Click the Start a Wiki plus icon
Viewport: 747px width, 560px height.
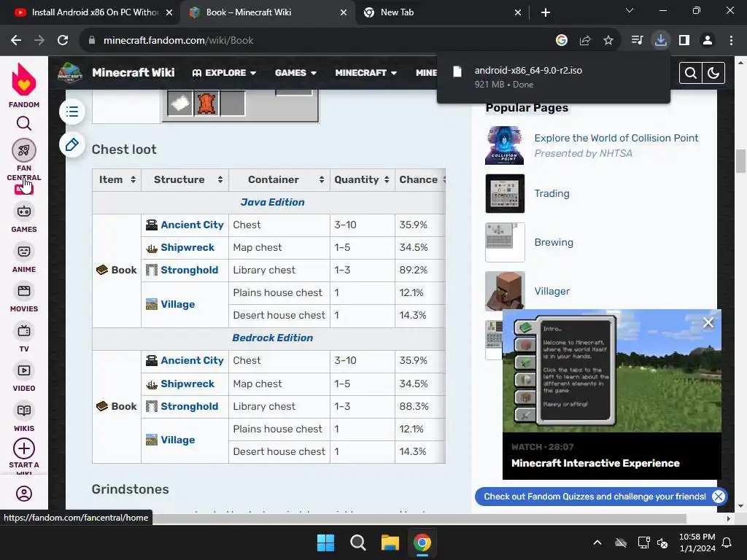click(24, 448)
